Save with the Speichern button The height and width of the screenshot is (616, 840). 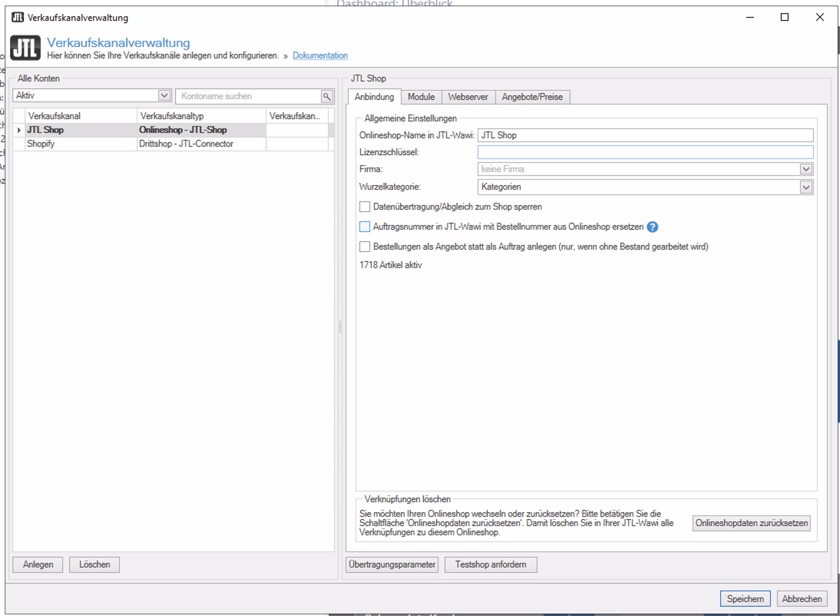coord(745,599)
